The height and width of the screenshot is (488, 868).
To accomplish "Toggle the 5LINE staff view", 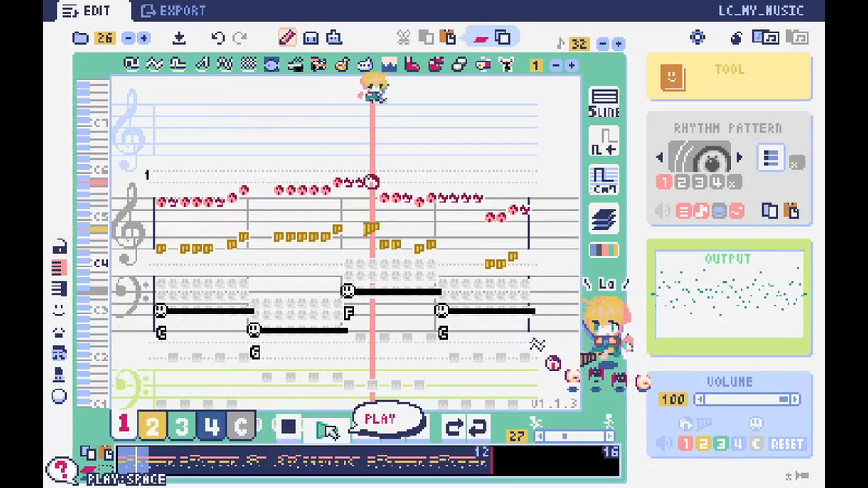I will coord(604,103).
